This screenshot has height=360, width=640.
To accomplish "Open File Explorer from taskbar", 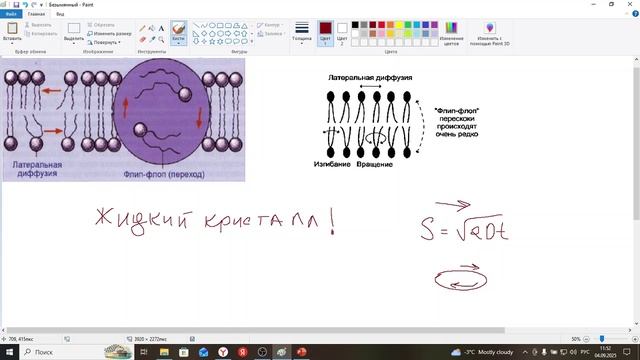I will coord(164,352).
